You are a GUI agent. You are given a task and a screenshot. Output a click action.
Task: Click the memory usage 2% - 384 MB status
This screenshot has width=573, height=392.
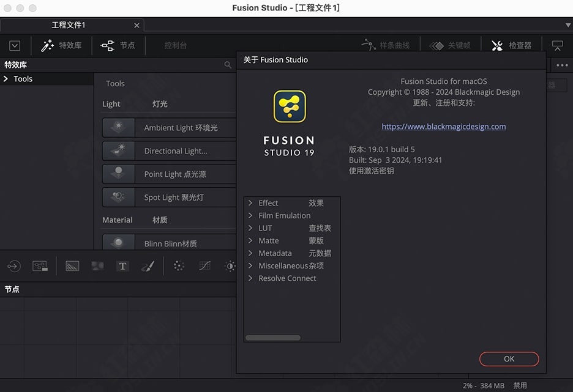click(x=483, y=386)
